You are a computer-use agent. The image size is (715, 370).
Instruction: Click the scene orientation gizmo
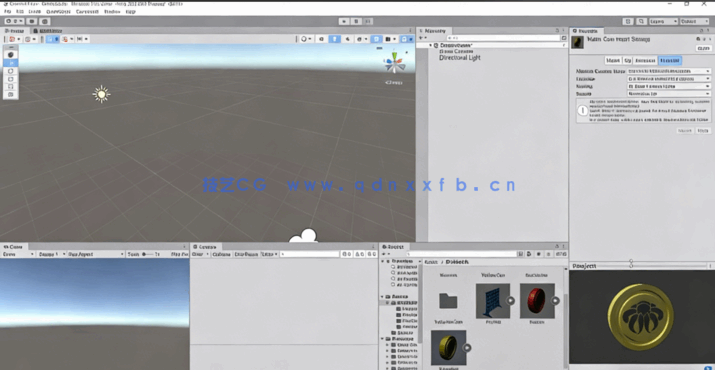394,63
